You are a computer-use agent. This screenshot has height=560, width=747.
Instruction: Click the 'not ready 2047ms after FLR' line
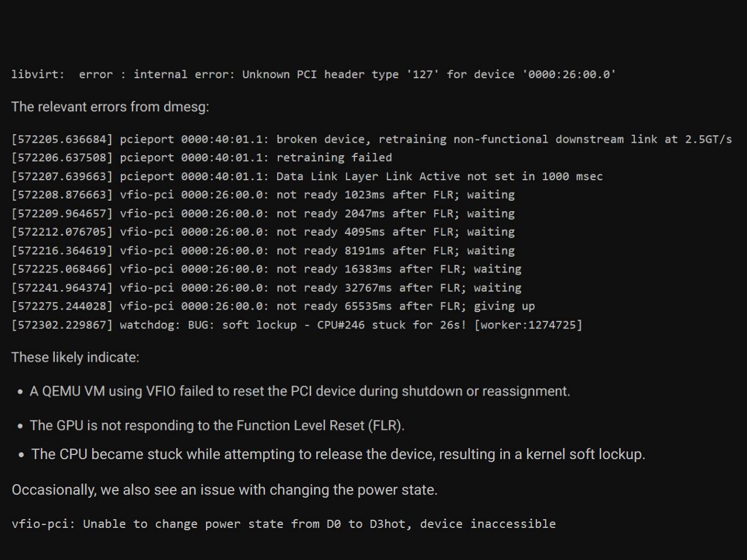(263, 213)
